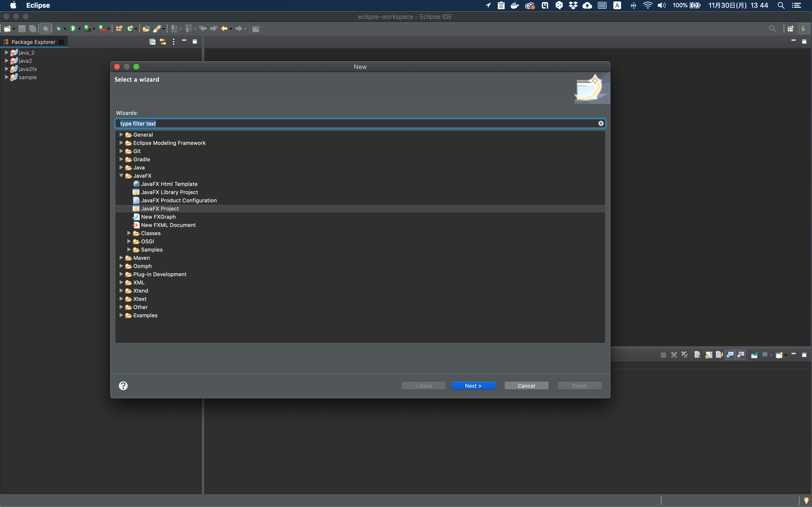This screenshot has height=507, width=812.
Task: Expand the Maven wizard category
Action: click(x=121, y=258)
